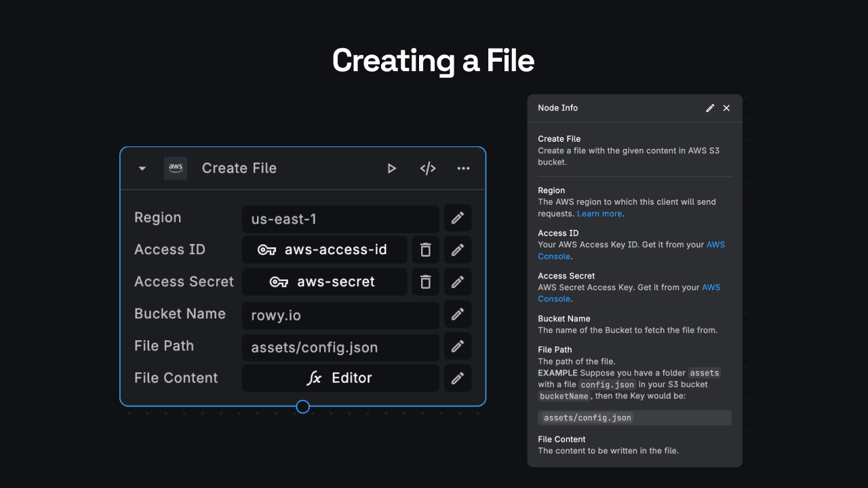Viewport: 868px width, 488px height.
Task: Edit the Node Info panel with its pencil icon
Action: [x=710, y=108]
